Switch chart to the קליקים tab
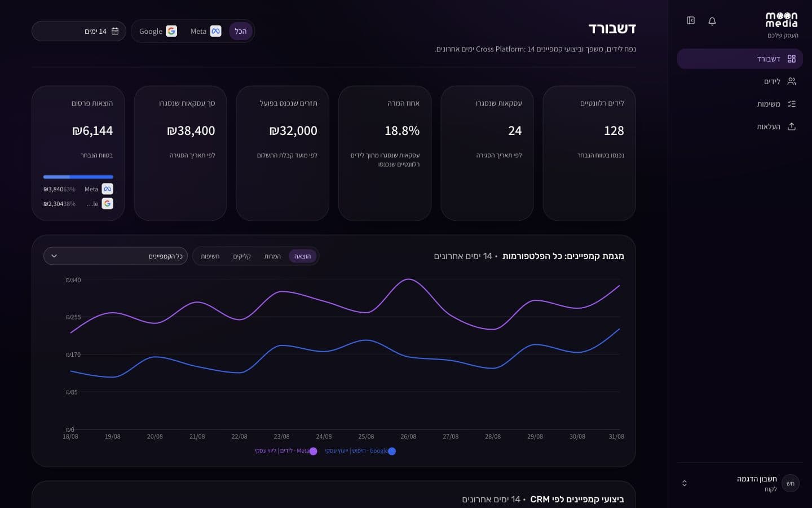812x508 pixels. pos(242,256)
